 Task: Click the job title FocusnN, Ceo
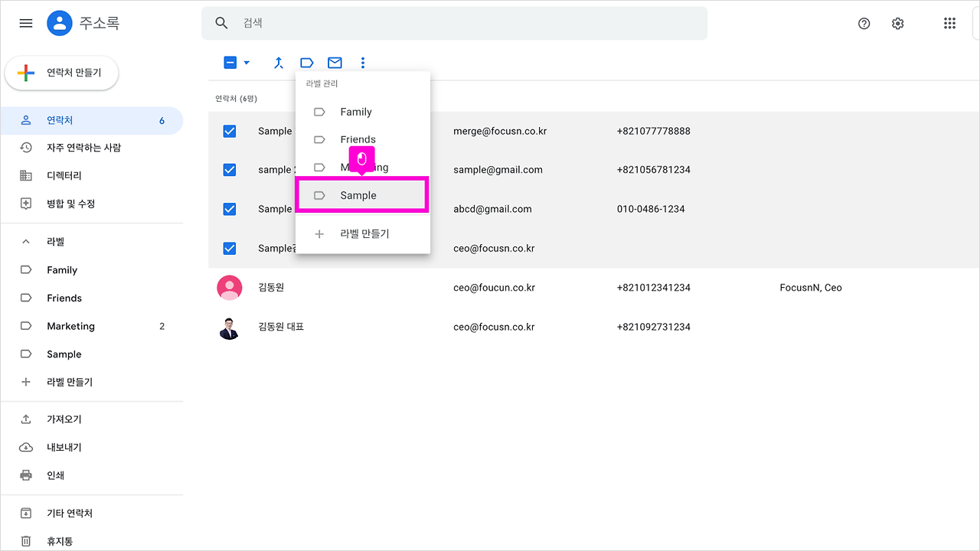pos(811,288)
